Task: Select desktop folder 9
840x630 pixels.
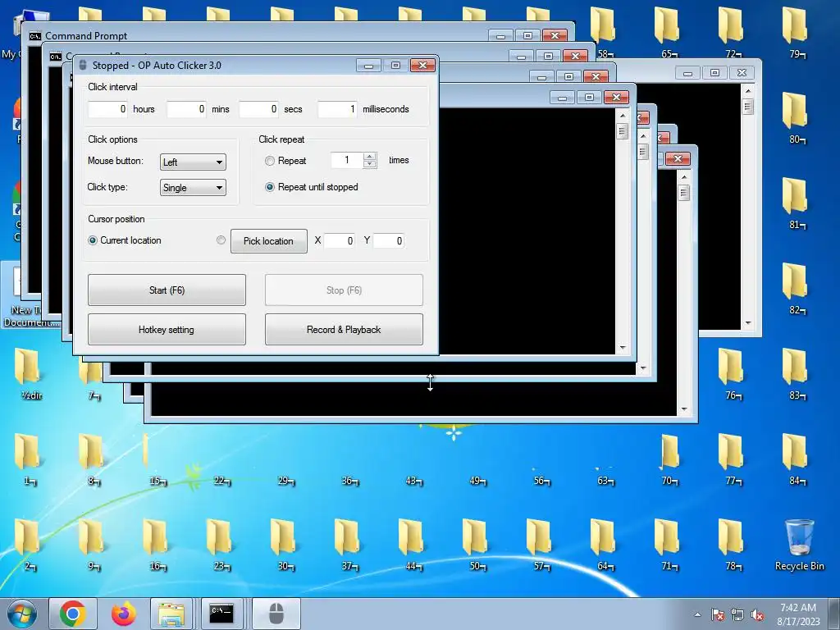Action: tap(93, 545)
